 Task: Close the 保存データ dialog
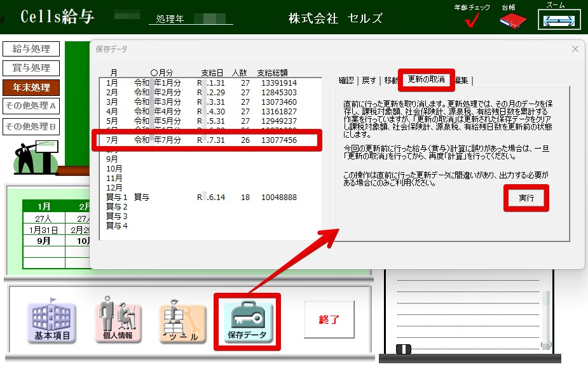click(x=575, y=49)
